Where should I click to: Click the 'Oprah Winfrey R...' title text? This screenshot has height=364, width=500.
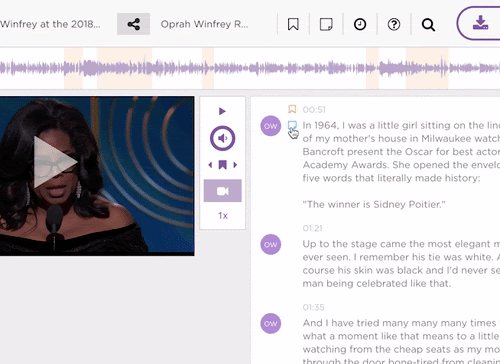[204, 24]
